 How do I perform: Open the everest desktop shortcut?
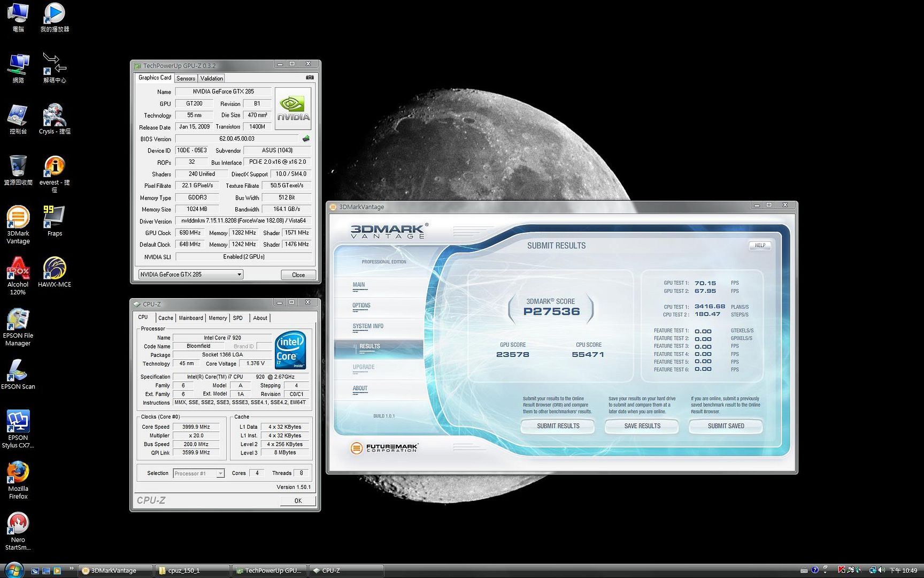[x=55, y=173]
